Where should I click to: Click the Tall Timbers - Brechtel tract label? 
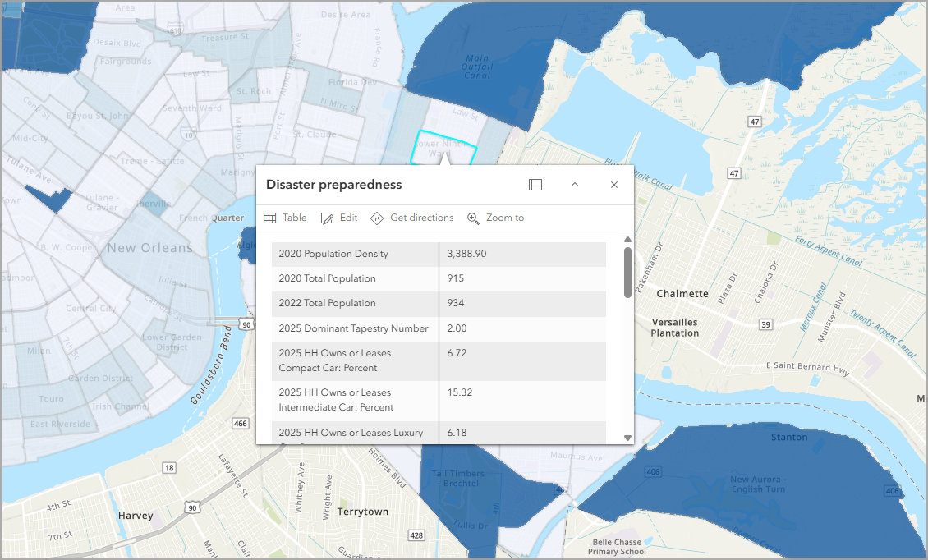point(458,479)
